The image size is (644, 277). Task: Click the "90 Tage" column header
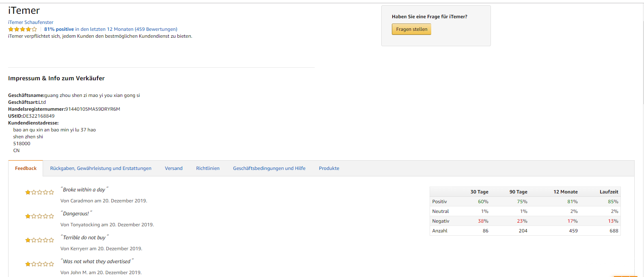pos(518,192)
